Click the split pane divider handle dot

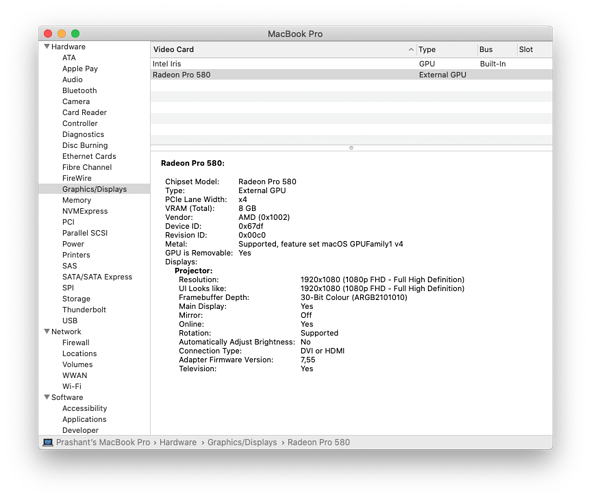coord(351,148)
